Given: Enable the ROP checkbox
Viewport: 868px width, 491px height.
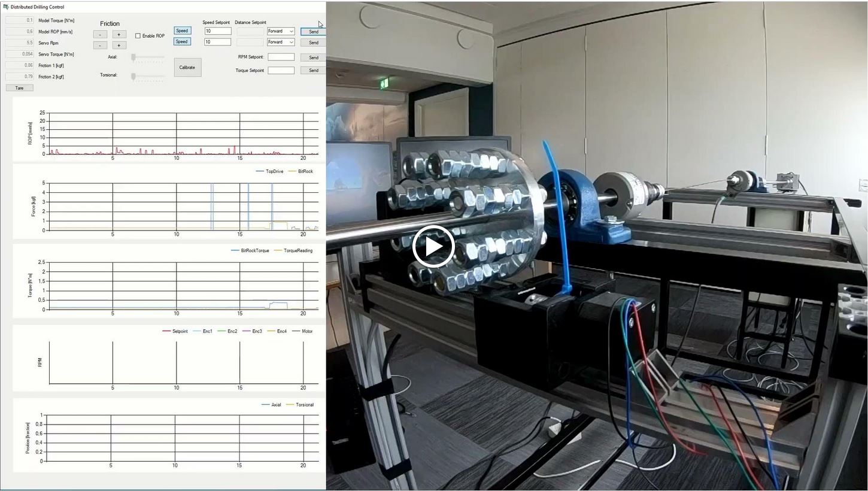Looking at the screenshot, I should pyautogui.click(x=138, y=36).
